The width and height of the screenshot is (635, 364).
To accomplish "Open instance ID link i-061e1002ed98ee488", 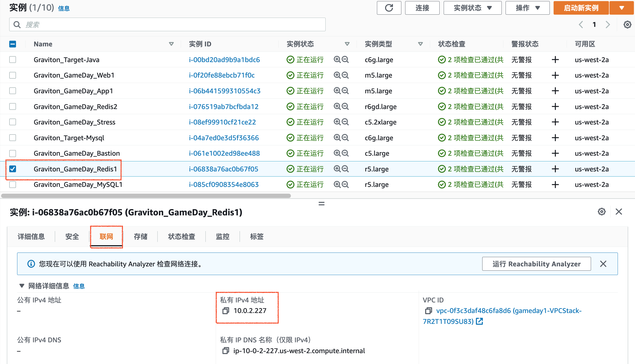I will 224,153.
